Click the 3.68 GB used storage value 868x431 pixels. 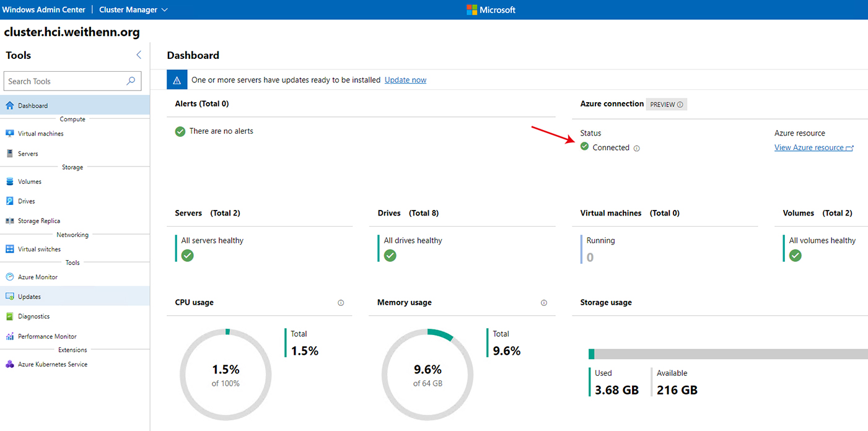(x=616, y=390)
